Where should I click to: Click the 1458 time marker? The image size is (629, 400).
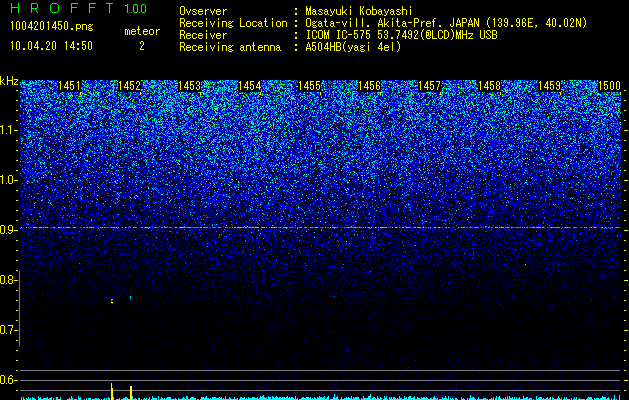[489, 86]
